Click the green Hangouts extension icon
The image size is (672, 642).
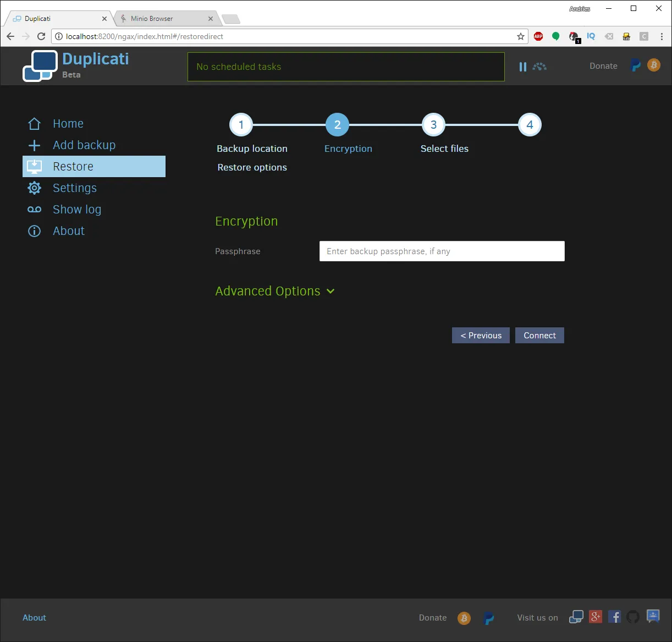pos(556,36)
